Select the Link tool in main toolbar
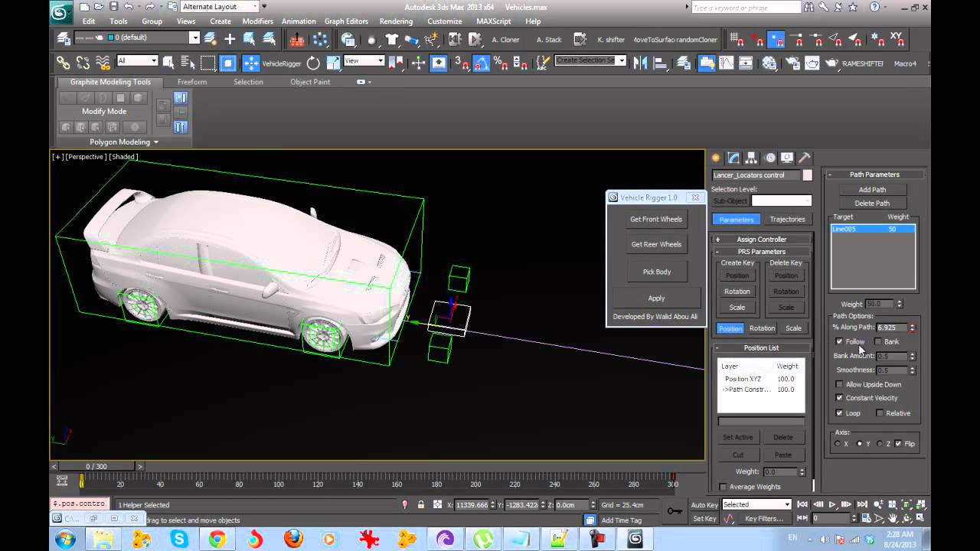Screen dimensions: 980x551 [63, 63]
